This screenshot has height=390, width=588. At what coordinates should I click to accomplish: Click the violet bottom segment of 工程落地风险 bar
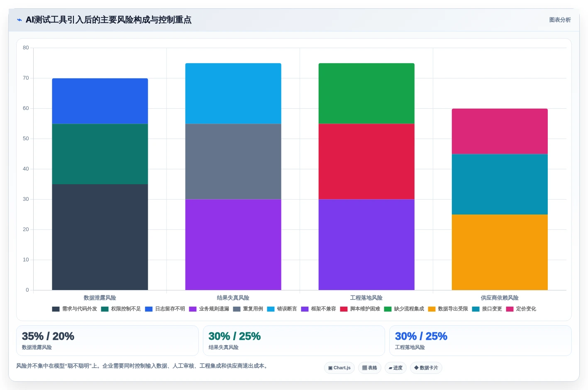click(x=366, y=245)
